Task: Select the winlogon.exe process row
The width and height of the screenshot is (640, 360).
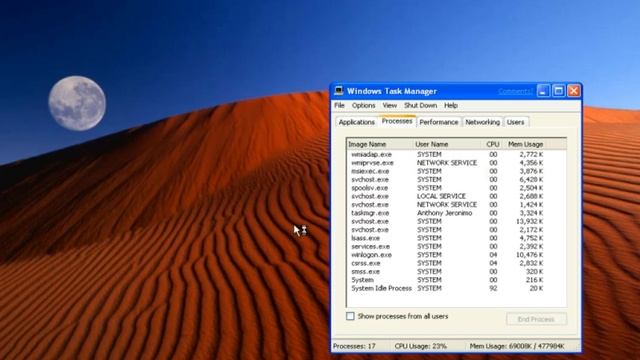Action: point(456,255)
